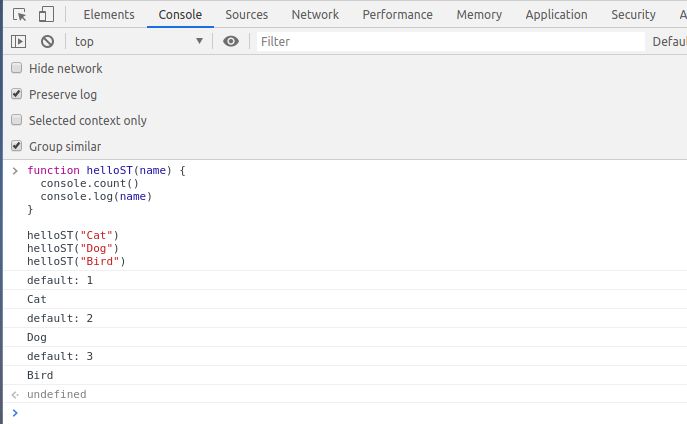Open the Performance tab
Viewport: 687px width, 424px height.
pos(398,15)
